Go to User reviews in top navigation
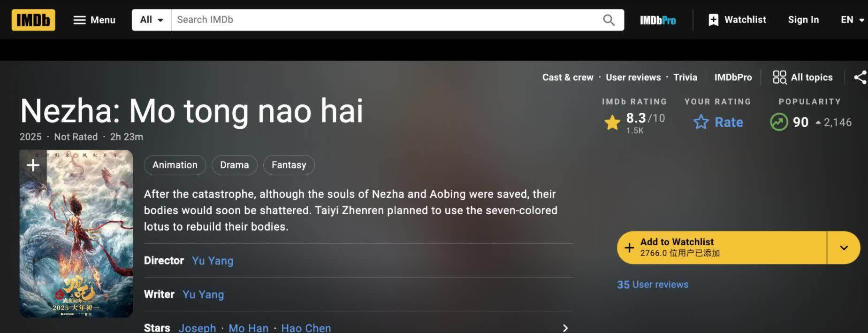Screen dimensions: 868x333 633,77
